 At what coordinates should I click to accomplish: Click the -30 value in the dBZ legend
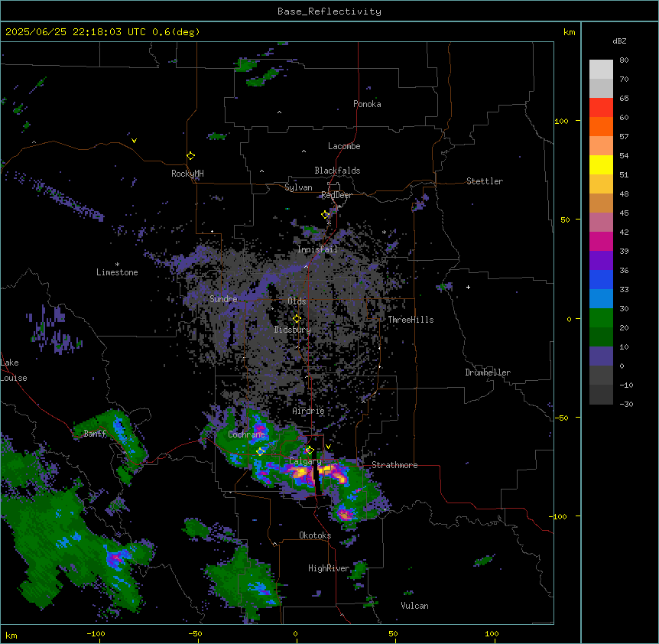[x=626, y=404]
